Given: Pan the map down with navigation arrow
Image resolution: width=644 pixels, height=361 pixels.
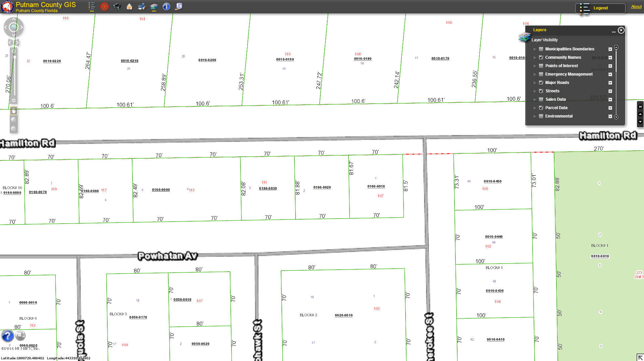Looking at the screenshot, I should tap(13, 35).
